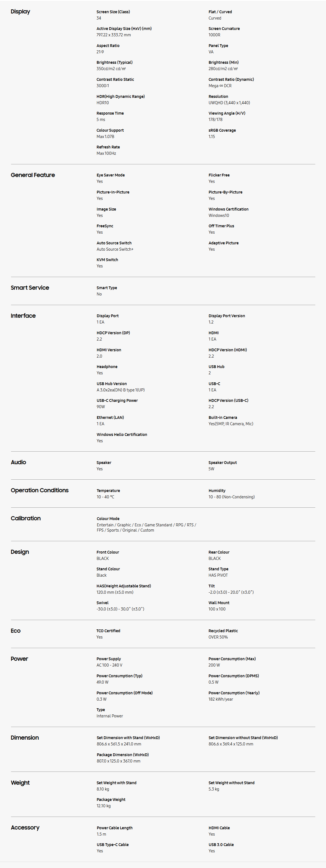326x868 pixels.
Task: Click the Smart Service heading
Action: click(x=30, y=288)
